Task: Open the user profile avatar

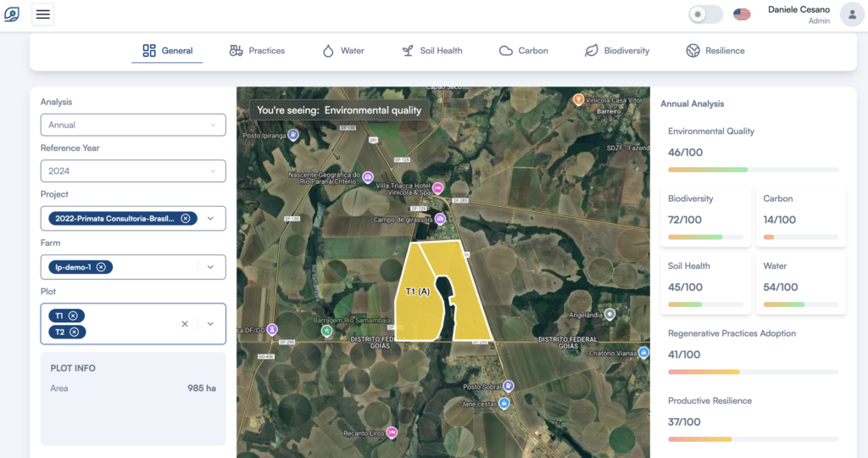Action: [x=852, y=14]
